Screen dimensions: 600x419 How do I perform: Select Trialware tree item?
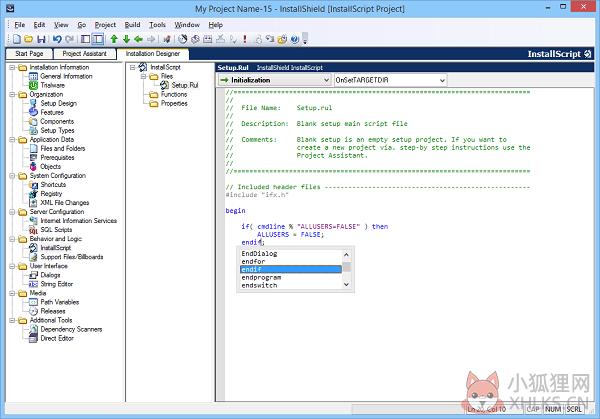click(x=52, y=85)
